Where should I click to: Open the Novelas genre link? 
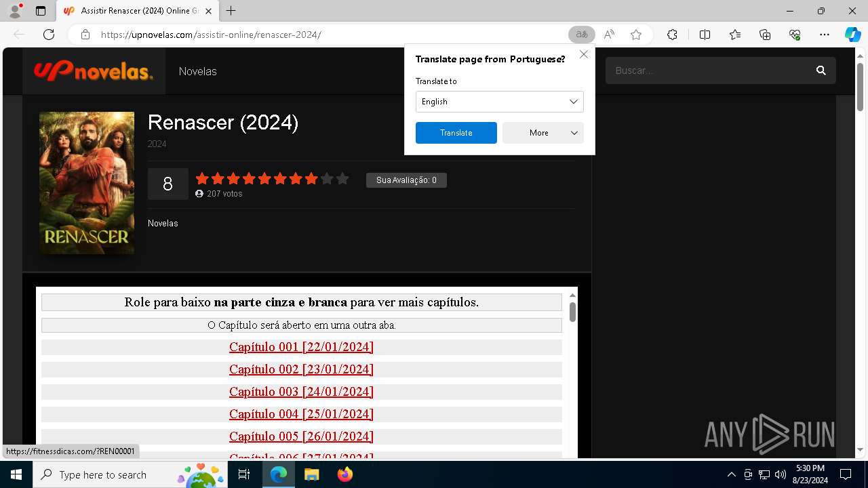(x=163, y=223)
